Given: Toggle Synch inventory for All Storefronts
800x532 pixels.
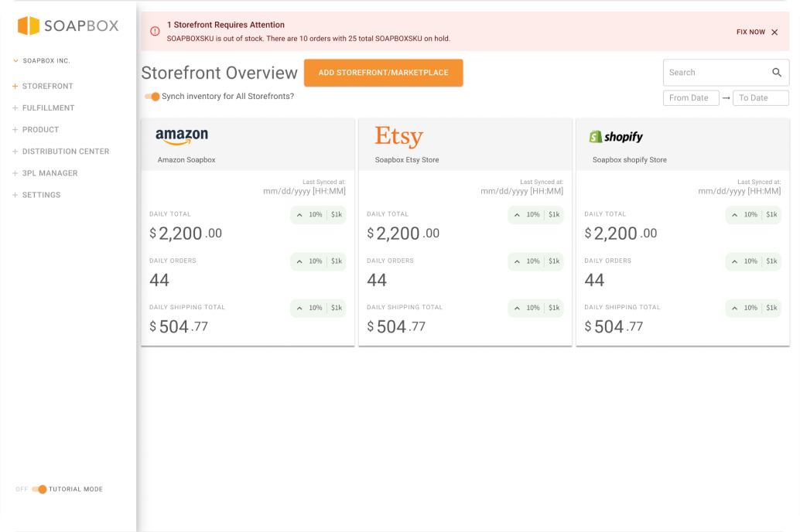Looking at the screenshot, I should pyautogui.click(x=152, y=97).
